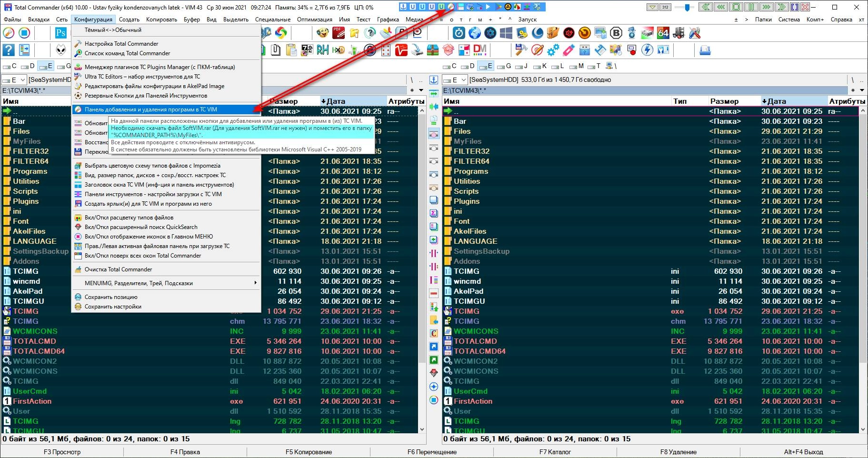Click the blue brackets title bar button
868x458 pixels.
tap(794, 7)
